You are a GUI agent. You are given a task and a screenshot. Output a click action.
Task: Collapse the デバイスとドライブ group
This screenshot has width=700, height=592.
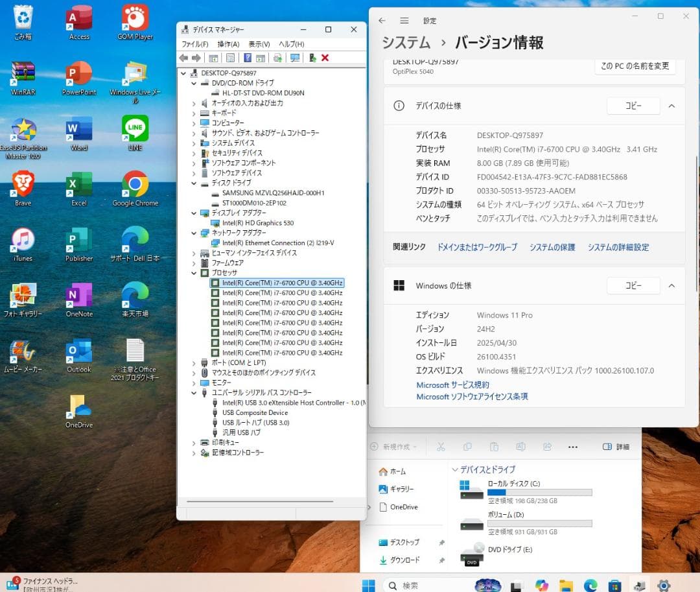pyautogui.click(x=455, y=469)
